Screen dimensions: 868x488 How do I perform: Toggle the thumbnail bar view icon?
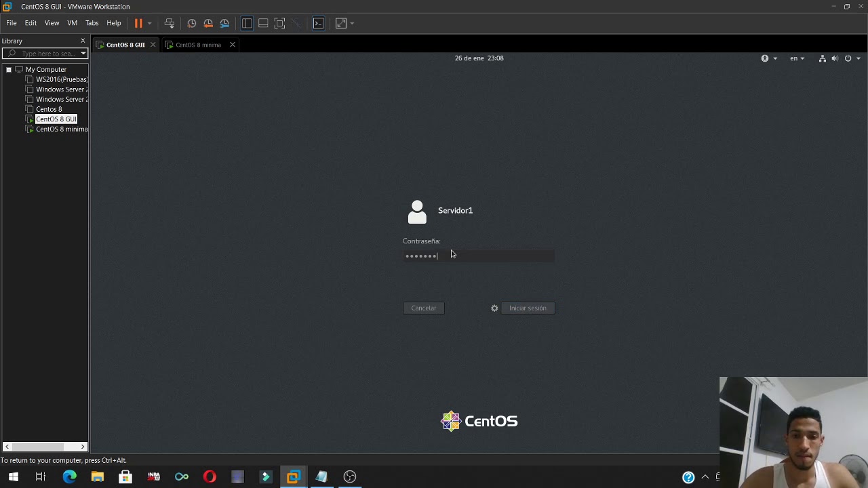coord(263,23)
